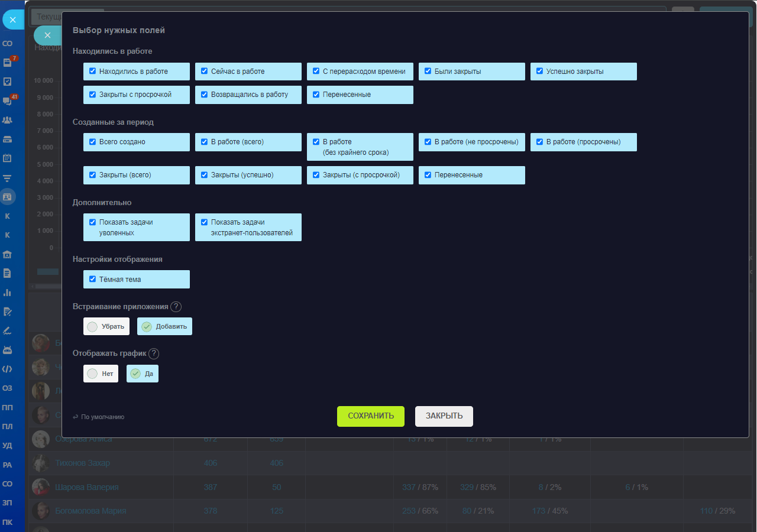Image resolution: width=757 pixels, height=532 pixels.
Task: Click value 337 in Шарова Валерия row
Action: click(409, 487)
